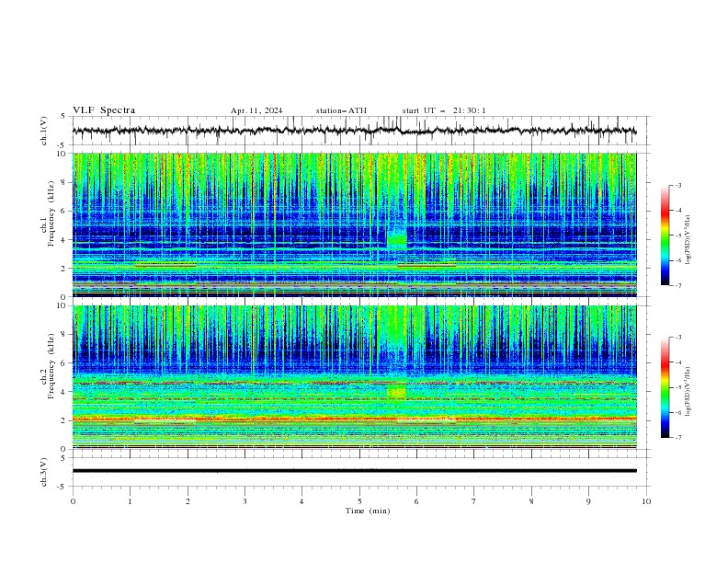Click the 'ch.1(V)' waveform axis label
The height and width of the screenshot is (563, 728).
coord(44,131)
